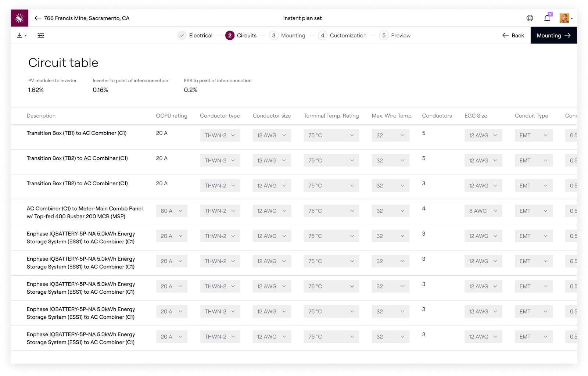
Task: Open the help lifebuoy icon
Action: [x=530, y=18]
